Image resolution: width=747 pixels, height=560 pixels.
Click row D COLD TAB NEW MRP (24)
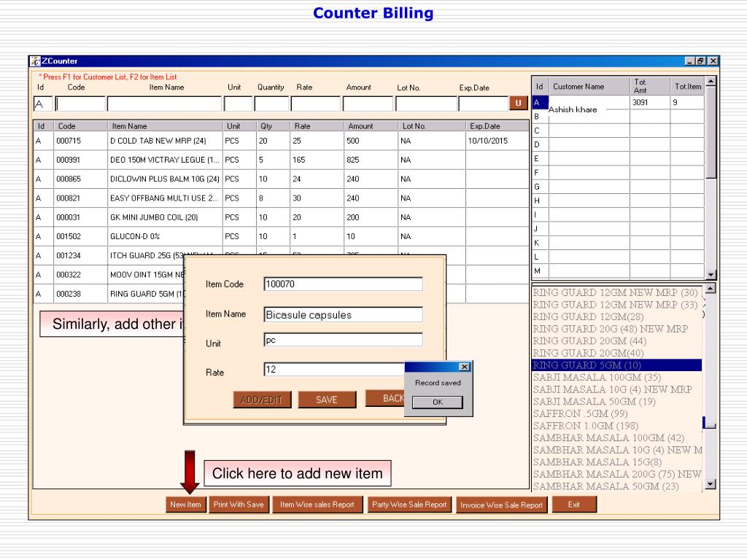point(281,141)
